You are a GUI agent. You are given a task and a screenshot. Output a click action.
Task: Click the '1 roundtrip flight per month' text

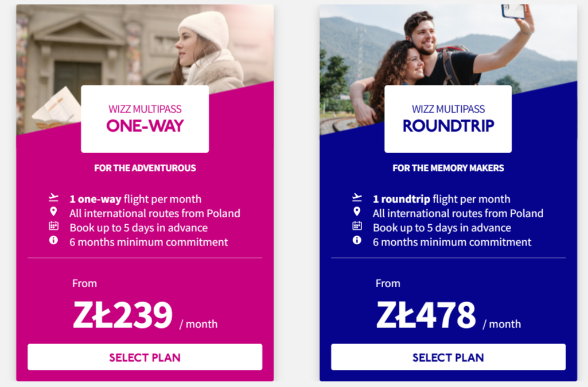441,199
